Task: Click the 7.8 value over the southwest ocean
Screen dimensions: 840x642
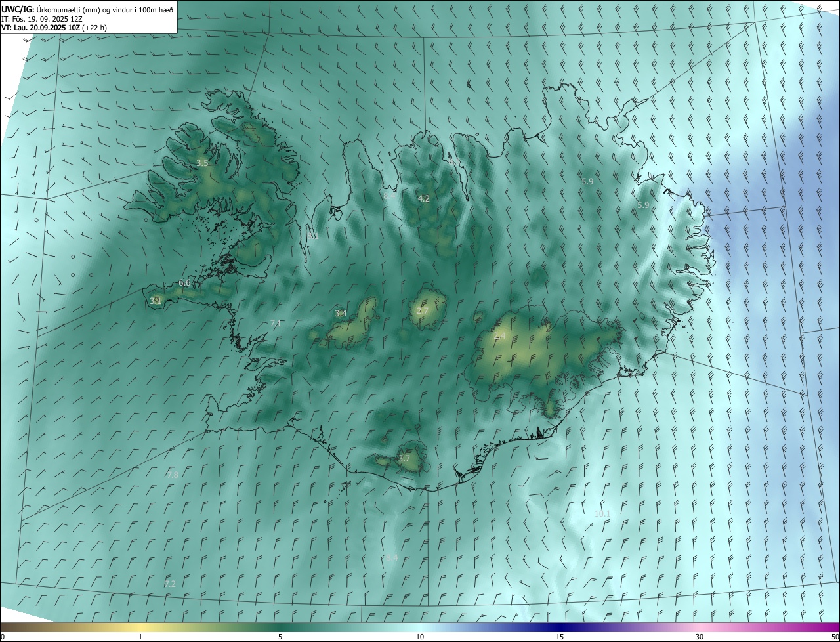Action: [x=173, y=475]
